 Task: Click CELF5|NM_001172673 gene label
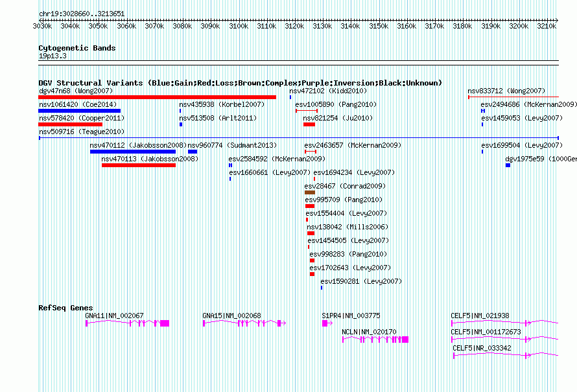click(486, 332)
